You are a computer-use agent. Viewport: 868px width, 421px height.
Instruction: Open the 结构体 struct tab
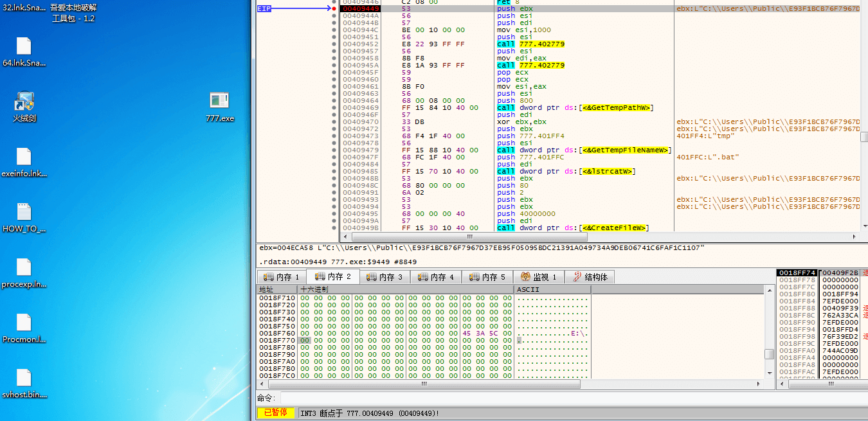pyautogui.click(x=590, y=277)
